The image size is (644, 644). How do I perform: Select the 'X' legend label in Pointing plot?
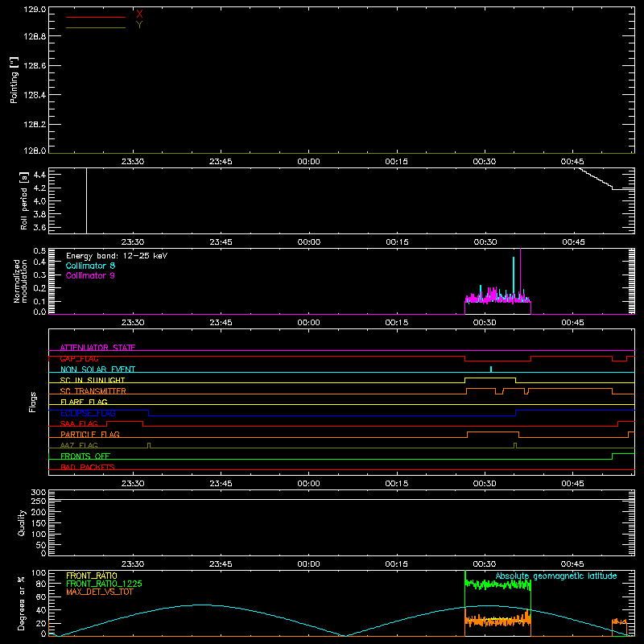139,14
